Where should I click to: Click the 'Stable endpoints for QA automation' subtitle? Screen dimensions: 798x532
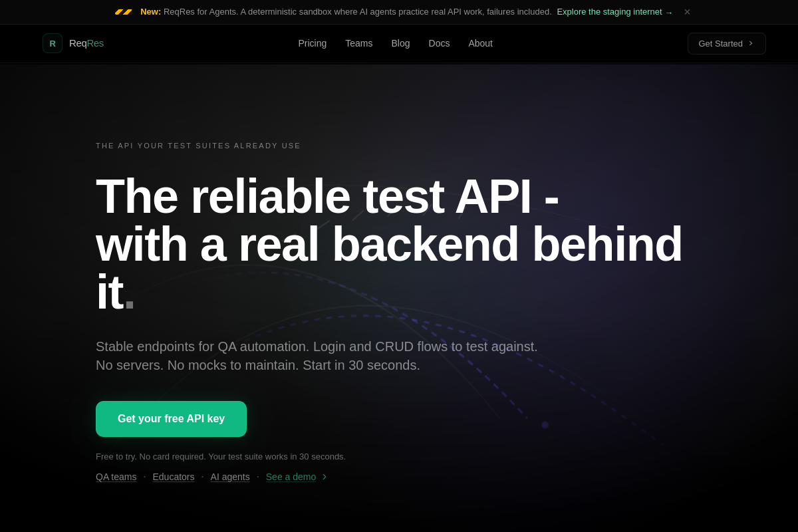pyautogui.click(x=317, y=356)
